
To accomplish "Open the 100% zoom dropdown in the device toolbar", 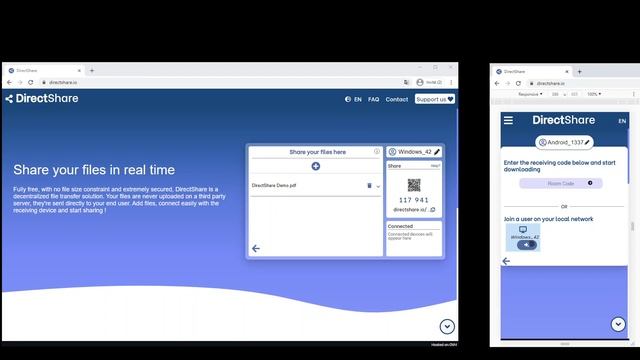I will 594,94.
